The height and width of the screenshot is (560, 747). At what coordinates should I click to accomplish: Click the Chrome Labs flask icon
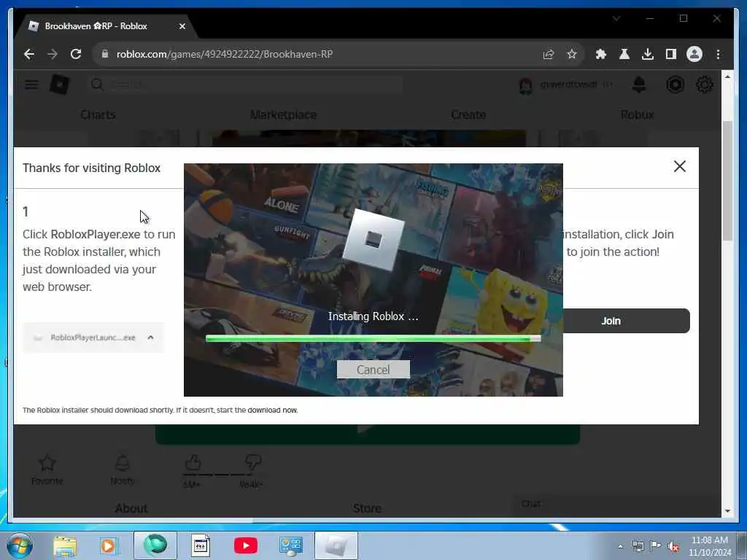pos(624,54)
